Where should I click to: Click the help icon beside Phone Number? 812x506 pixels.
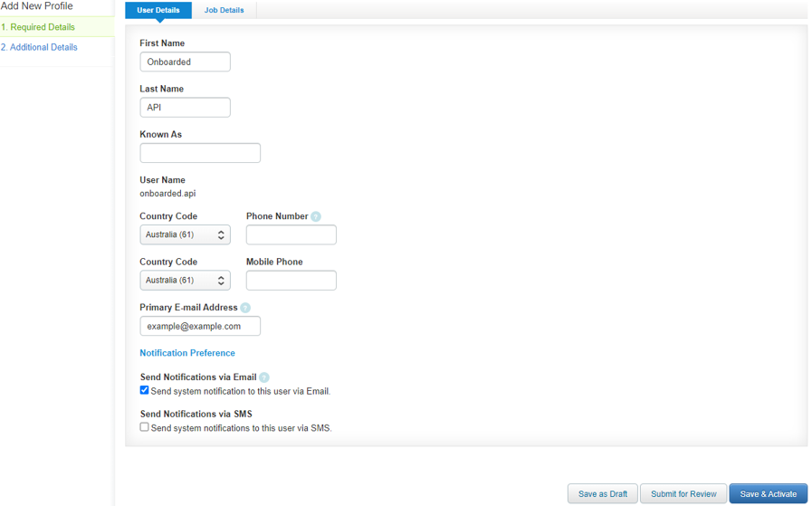[x=316, y=216]
